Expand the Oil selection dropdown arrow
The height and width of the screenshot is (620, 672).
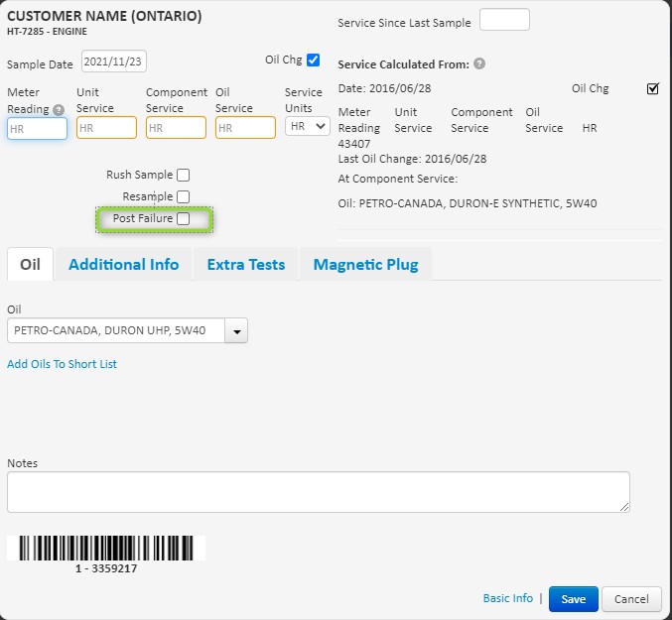[236, 331]
